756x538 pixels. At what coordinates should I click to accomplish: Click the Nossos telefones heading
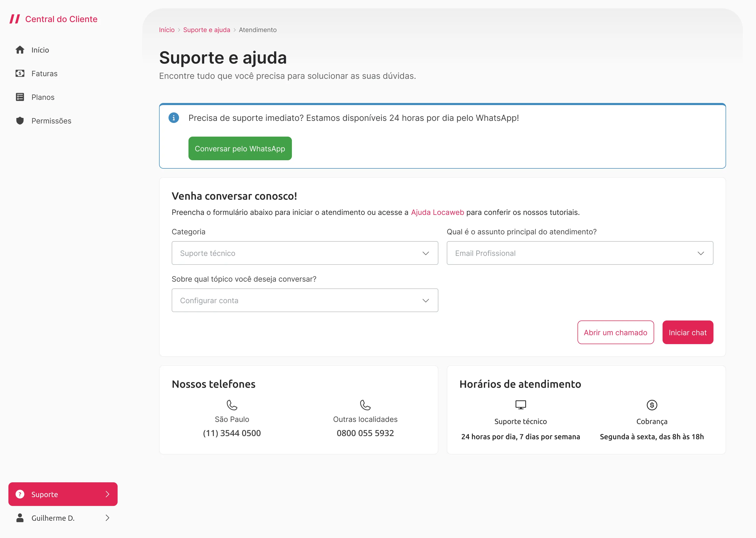pos(213,384)
